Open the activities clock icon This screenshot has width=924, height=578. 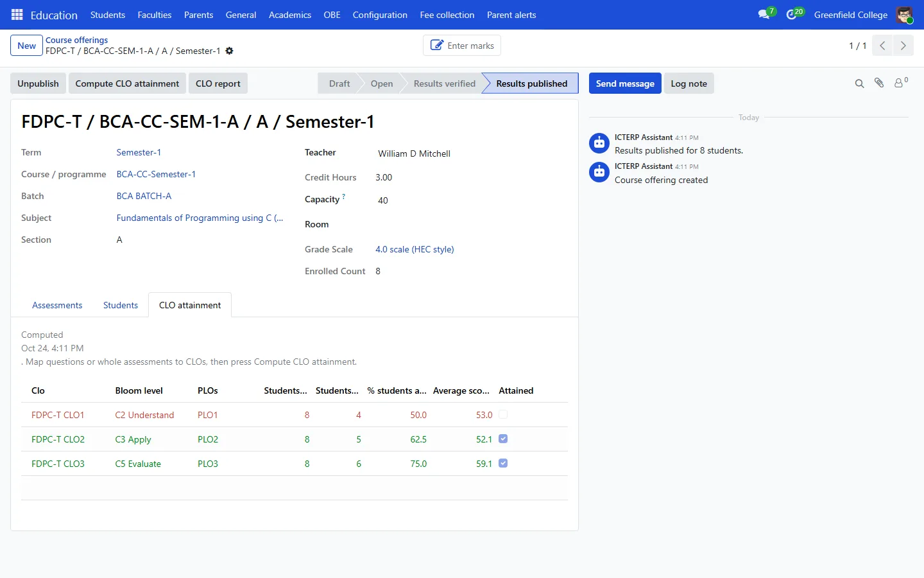792,15
